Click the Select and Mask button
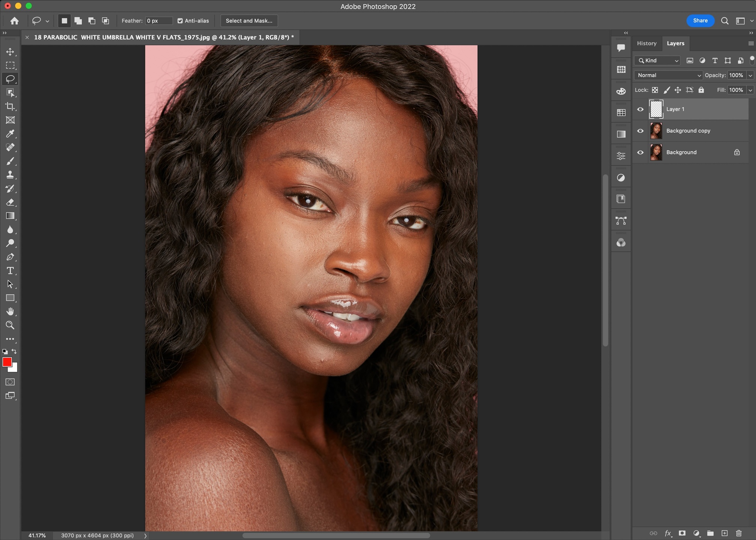 tap(249, 21)
